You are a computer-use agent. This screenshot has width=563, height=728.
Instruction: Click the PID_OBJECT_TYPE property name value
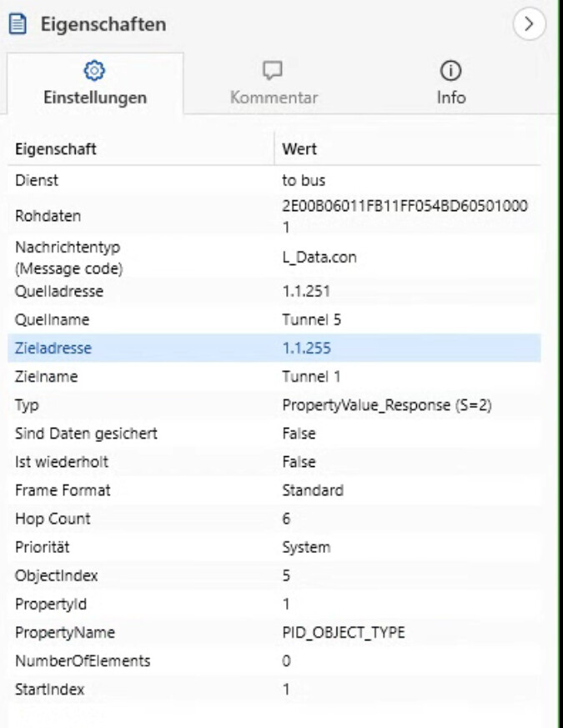click(343, 632)
